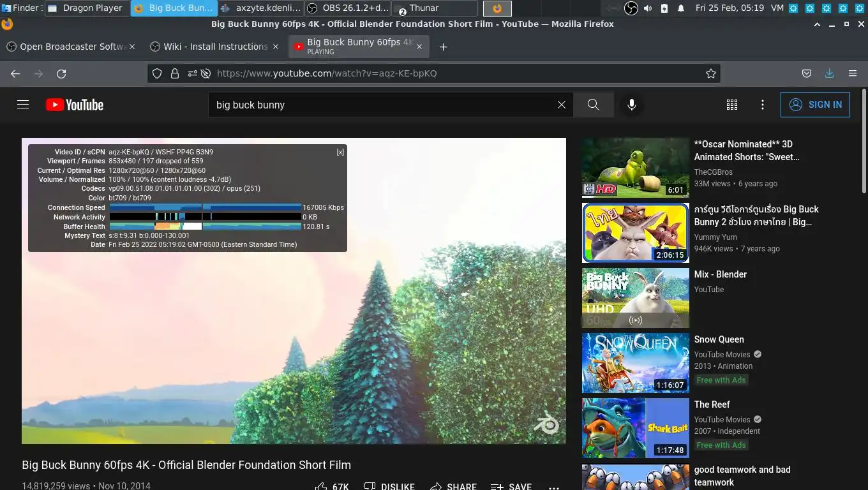Click the Fri Feb 25 2022 date line in stats
The image size is (868, 490).
coord(202,245)
